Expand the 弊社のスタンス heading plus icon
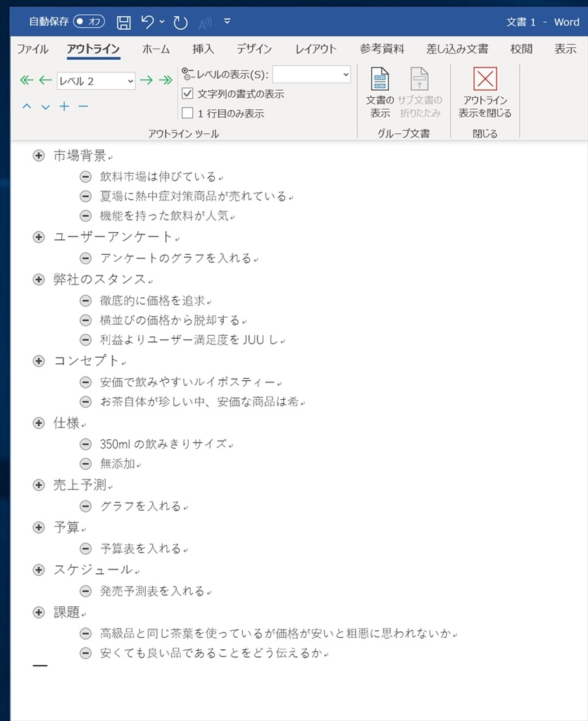This screenshot has height=721, width=588. pos(39,279)
